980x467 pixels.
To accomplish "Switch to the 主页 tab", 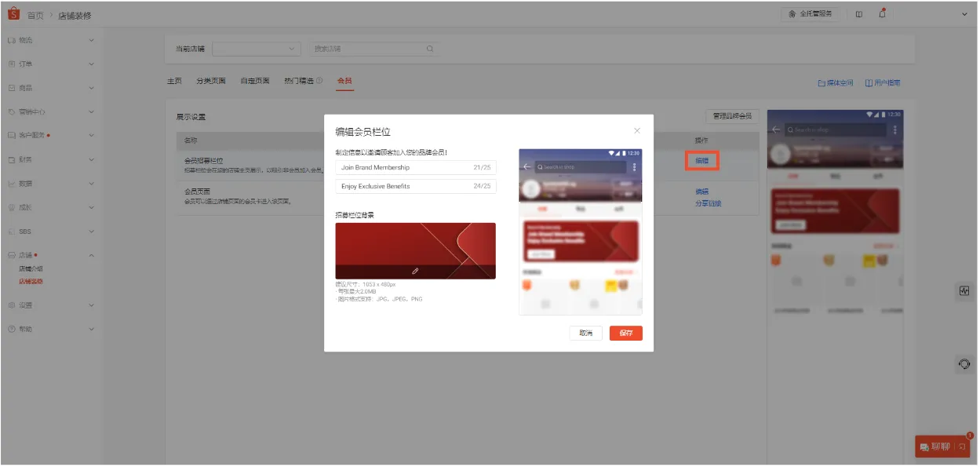I will [x=174, y=81].
